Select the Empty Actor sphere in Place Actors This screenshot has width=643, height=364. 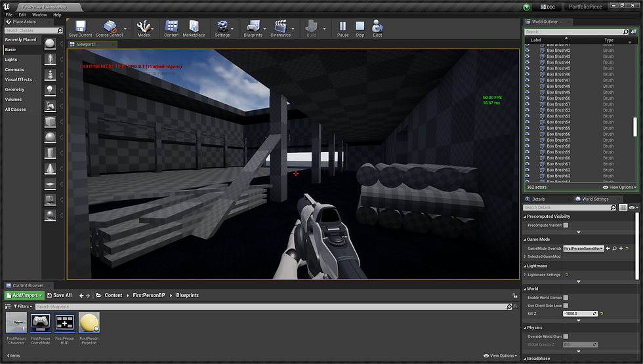click(x=50, y=43)
